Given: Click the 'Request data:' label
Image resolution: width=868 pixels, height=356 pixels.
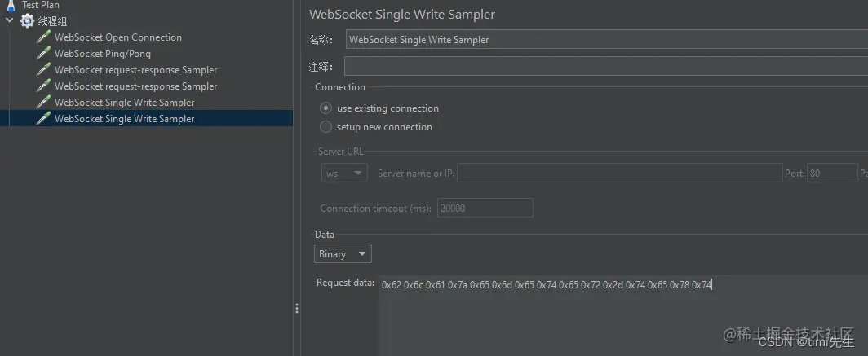Looking at the screenshot, I should click(x=345, y=283).
